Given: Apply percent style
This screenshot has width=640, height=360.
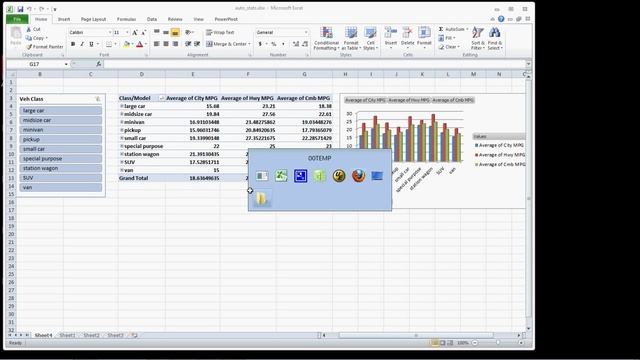Looking at the screenshot, I should 274,44.
